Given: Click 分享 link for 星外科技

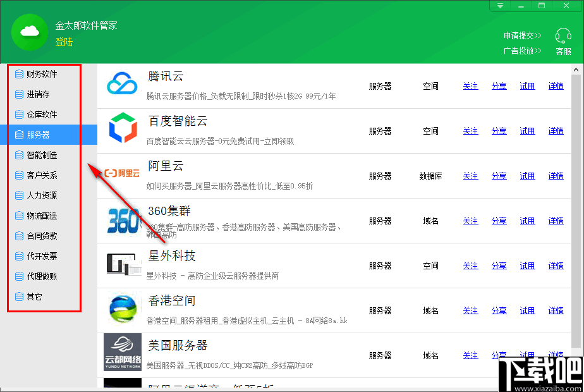Looking at the screenshot, I should coord(499,266).
